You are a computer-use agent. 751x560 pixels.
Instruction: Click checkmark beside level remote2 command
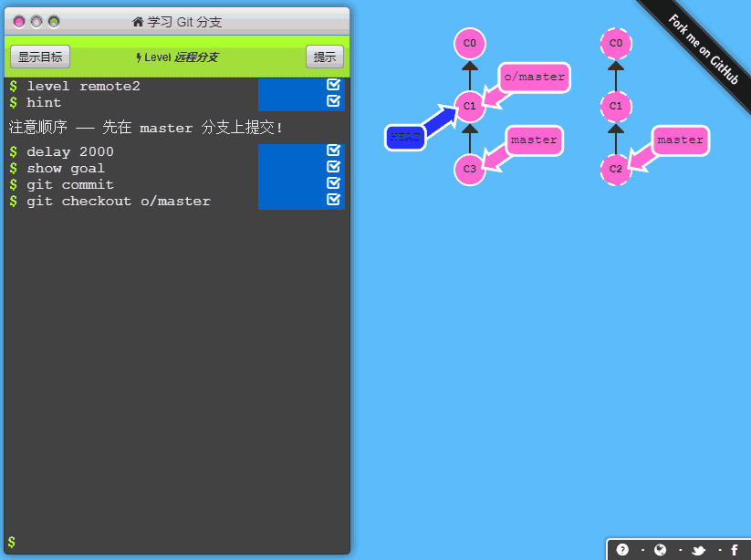(x=333, y=85)
